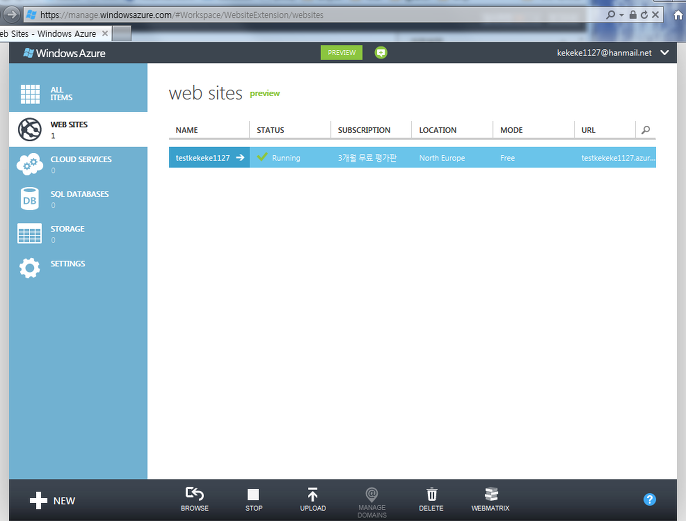The height and width of the screenshot is (521, 686).
Task: Click the browser home icon
Action: pyautogui.click(x=679, y=15)
